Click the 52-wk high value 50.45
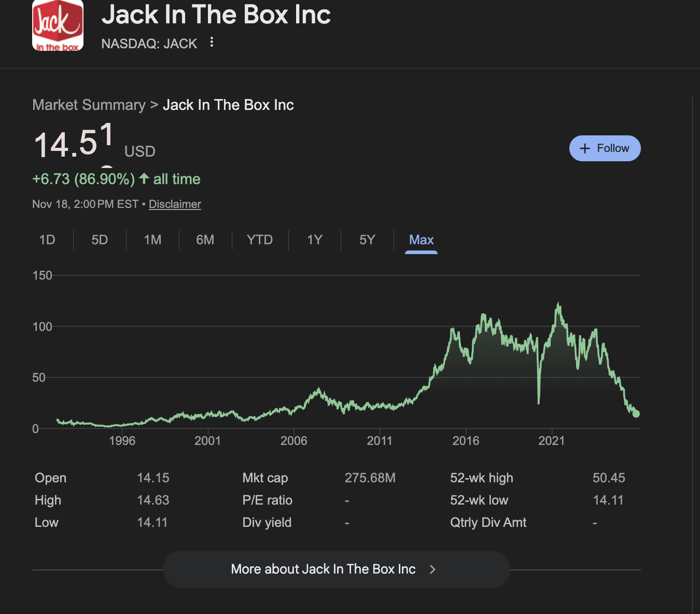The width and height of the screenshot is (700, 614). [x=609, y=478]
